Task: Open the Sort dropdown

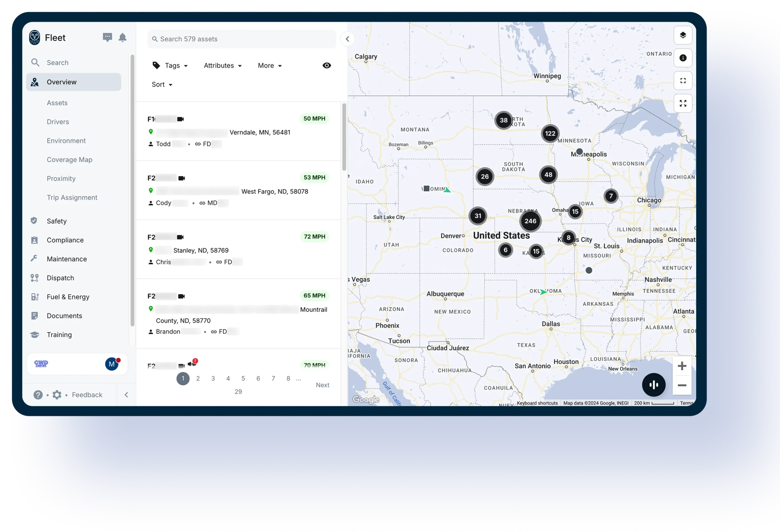Action: 162,85
